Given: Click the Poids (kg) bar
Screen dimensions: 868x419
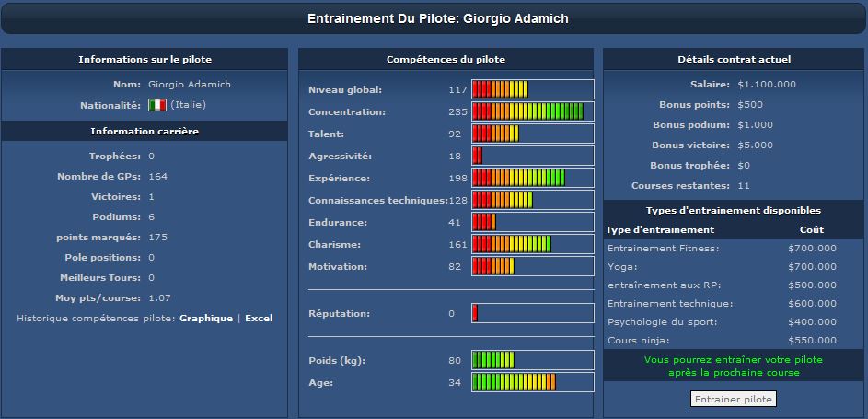Looking at the screenshot, I should [533, 360].
